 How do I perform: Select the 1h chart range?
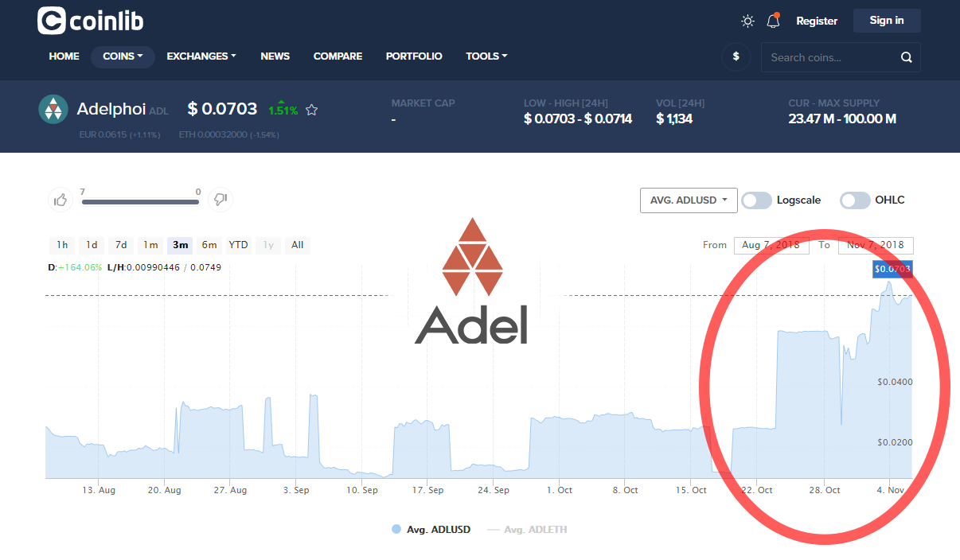coord(62,245)
